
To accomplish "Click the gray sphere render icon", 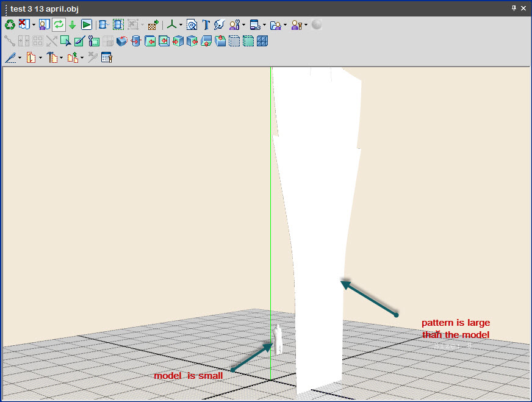I will (317, 25).
